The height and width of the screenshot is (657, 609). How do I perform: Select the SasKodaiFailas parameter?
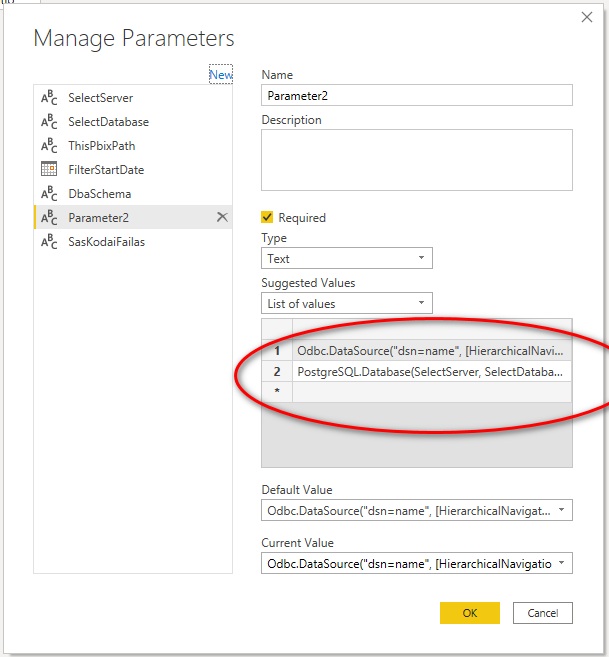(133, 241)
